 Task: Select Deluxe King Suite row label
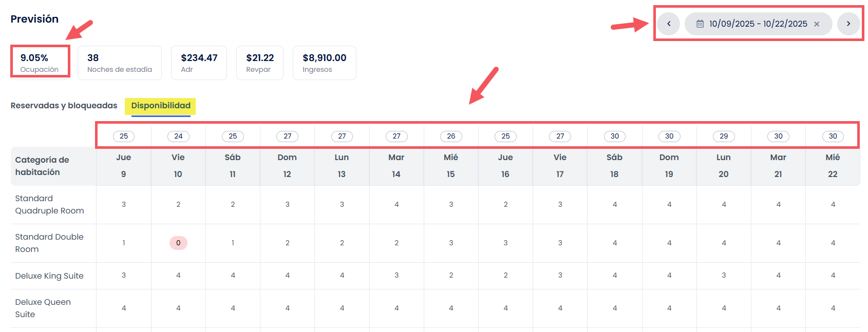49,276
